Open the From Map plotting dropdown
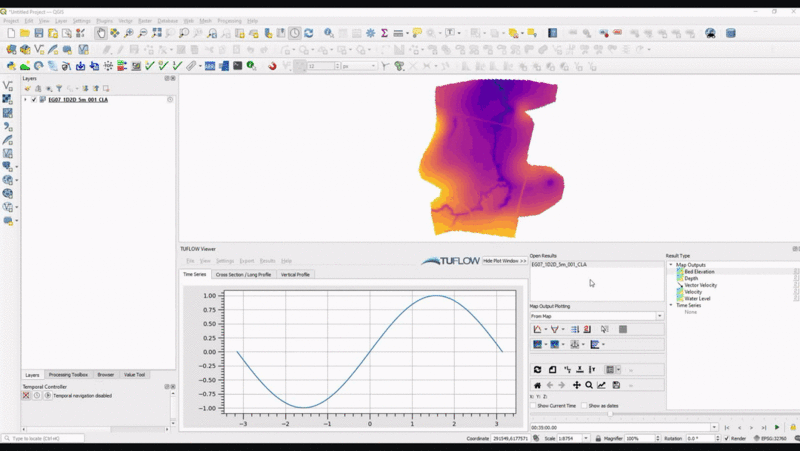The width and height of the screenshot is (800, 451). [x=596, y=316]
